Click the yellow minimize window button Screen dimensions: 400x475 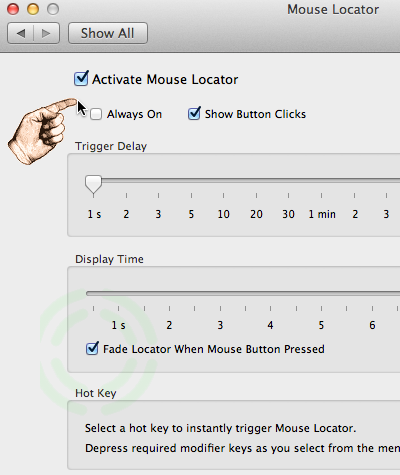(x=33, y=9)
